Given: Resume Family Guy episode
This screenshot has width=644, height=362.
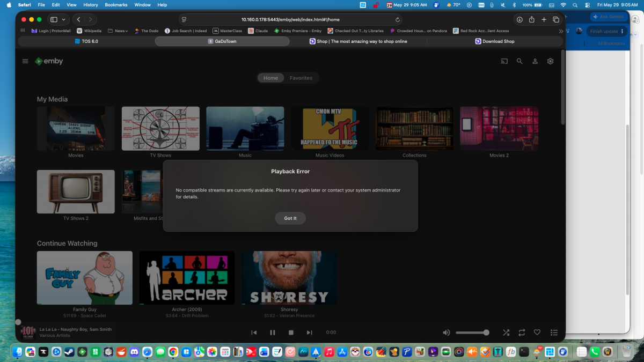Looking at the screenshot, I should [85, 278].
